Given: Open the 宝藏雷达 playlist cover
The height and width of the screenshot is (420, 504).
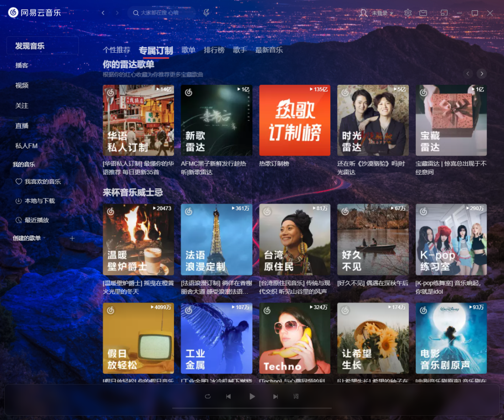Looking at the screenshot, I should click(451, 120).
